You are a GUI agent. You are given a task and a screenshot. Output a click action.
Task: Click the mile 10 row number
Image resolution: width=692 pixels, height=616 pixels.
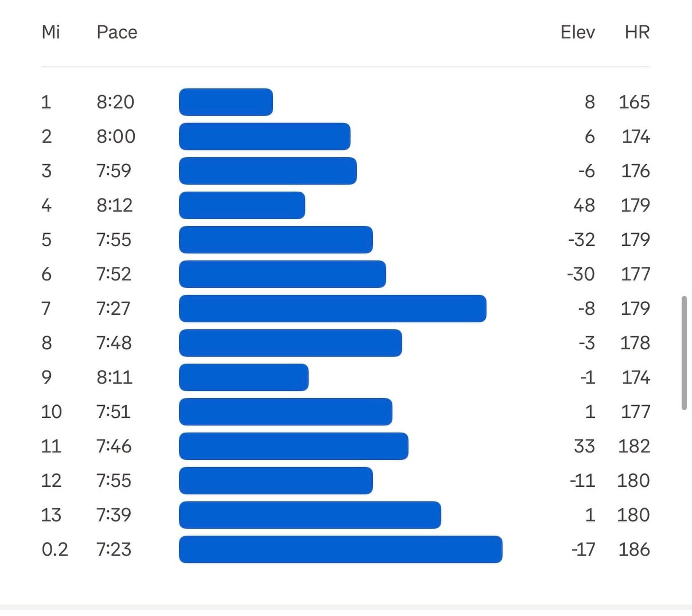[x=51, y=412]
